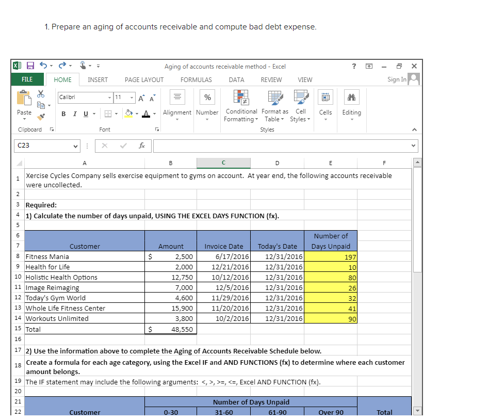
Task: Apply the yellow Fill Color swatch
Action: (128, 114)
